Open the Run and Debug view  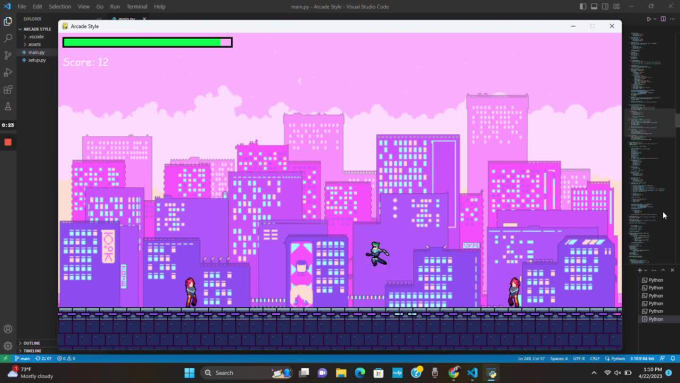click(8, 72)
